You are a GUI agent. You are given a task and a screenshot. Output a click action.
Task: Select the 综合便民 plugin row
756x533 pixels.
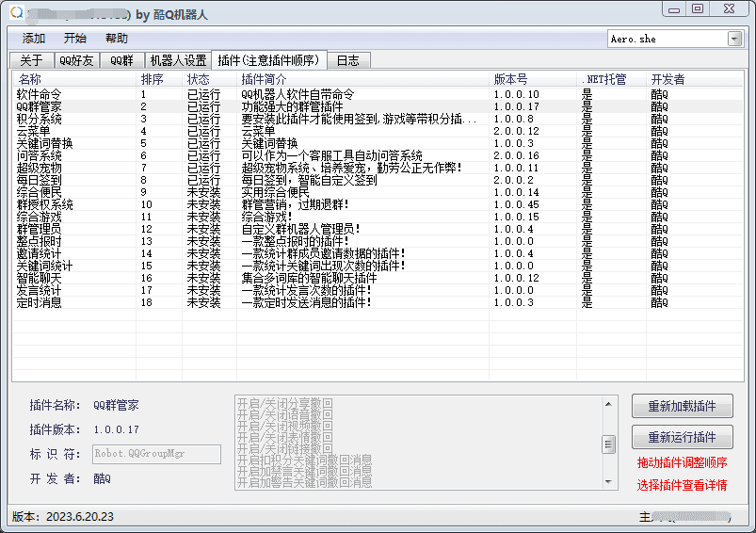(378, 192)
